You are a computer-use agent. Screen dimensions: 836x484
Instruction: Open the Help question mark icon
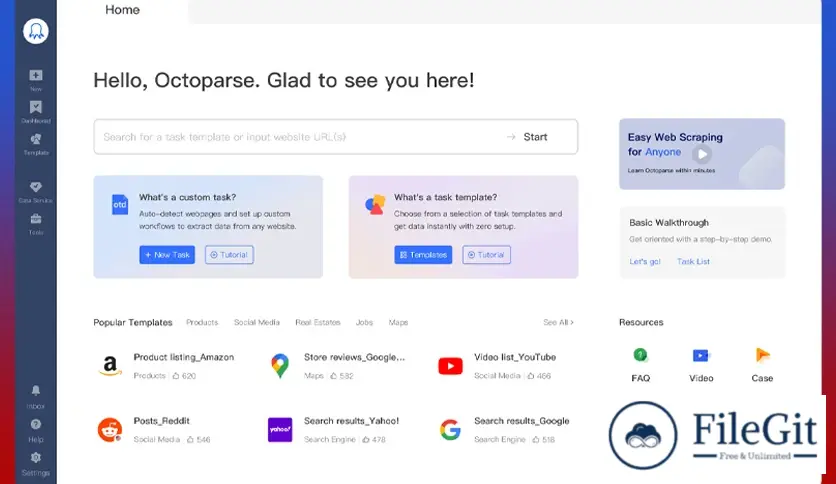tap(36, 425)
